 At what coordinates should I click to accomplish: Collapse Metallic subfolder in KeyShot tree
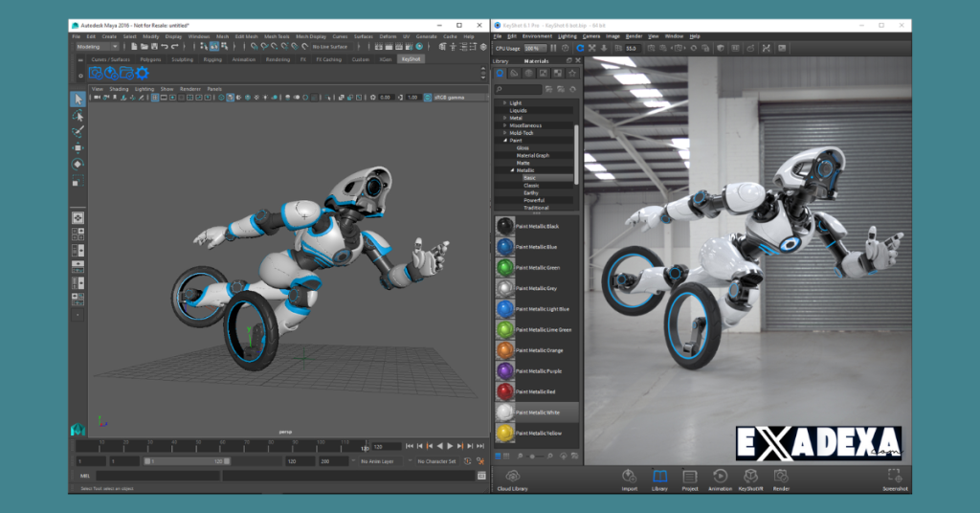click(513, 170)
